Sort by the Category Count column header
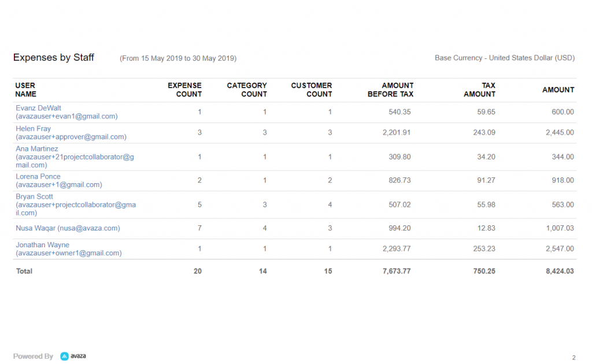The image size is (592, 364). [247, 90]
